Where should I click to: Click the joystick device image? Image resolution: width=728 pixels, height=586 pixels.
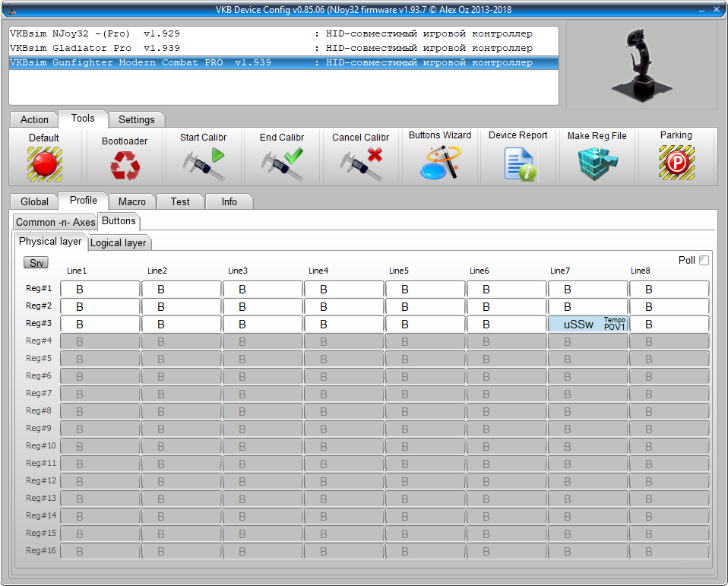tap(642, 65)
